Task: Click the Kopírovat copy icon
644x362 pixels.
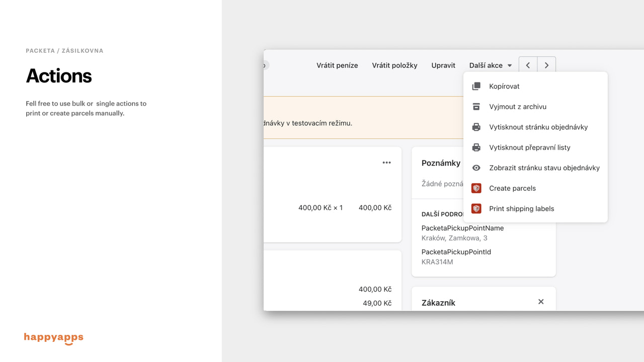Action: [x=476, y=86]
